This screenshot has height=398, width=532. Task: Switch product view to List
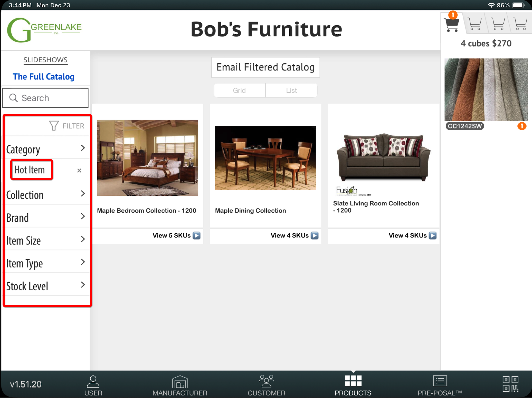pyautogui.click(x=291, y=90)
